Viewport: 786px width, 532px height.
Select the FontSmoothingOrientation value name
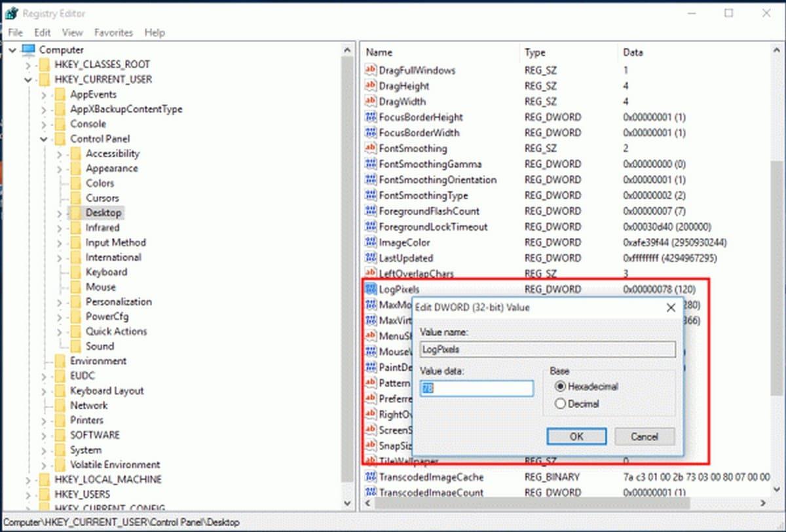point(438,180)
